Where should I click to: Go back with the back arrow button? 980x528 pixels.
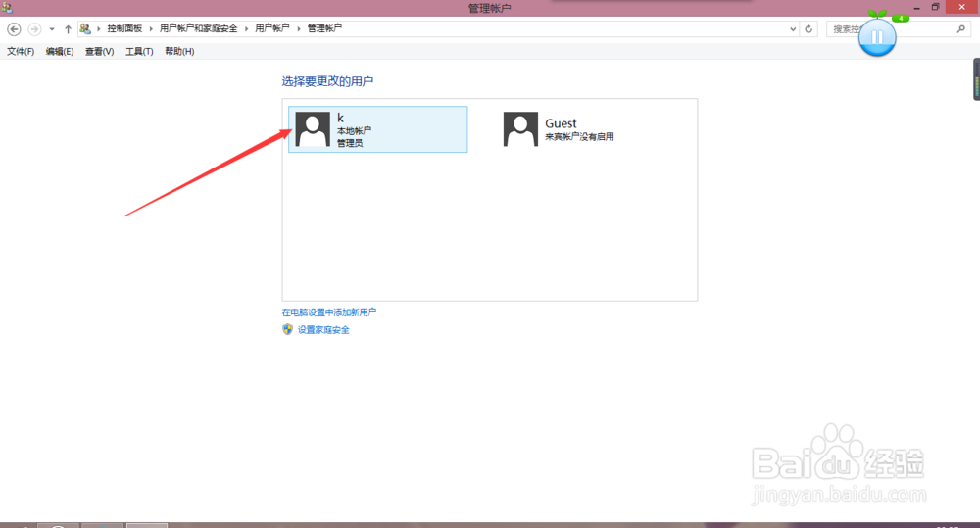(x=14, y=28)
